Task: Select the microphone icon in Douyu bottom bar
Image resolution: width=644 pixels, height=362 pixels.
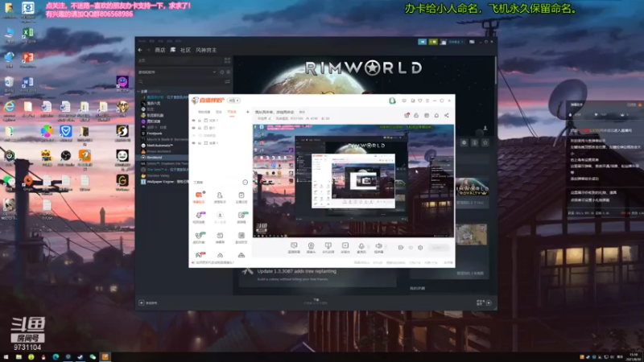Action: (x=361, y=247)
